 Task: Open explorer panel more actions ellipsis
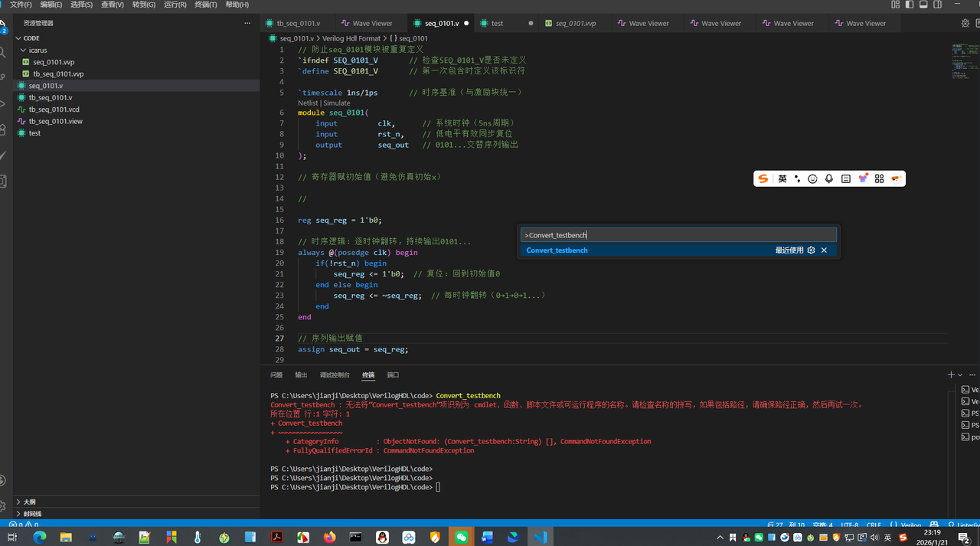click(247, 23)
